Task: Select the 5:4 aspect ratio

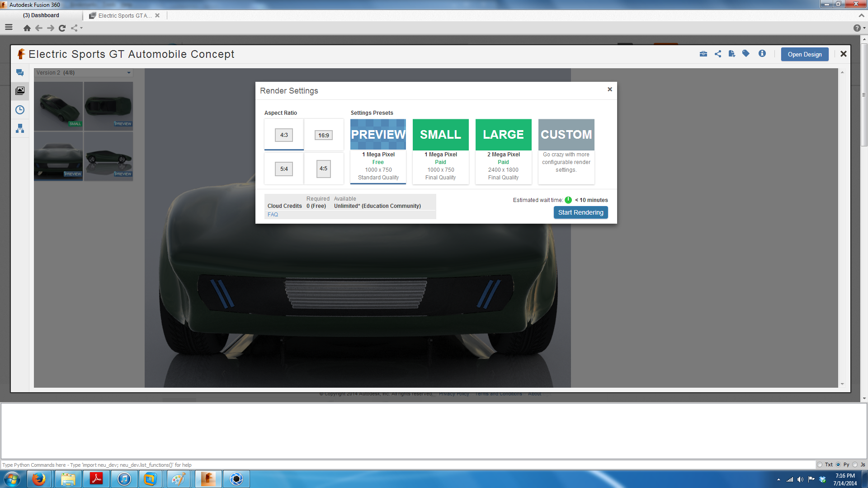Action: pyautogui.click(x=284, y=169)
